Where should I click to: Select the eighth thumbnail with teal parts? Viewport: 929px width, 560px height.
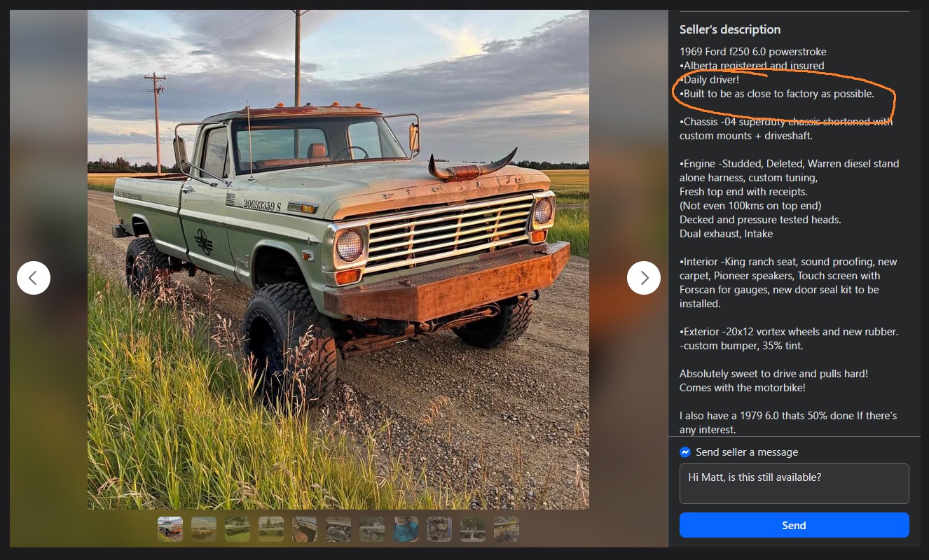coord(406,529)
